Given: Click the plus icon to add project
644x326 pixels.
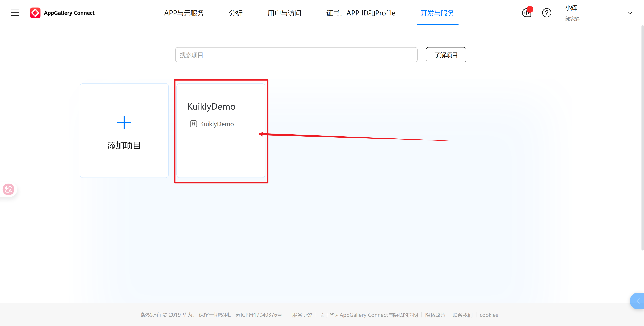Looking at the screenshot, I should pyautogui.click(x=124, y=123).
